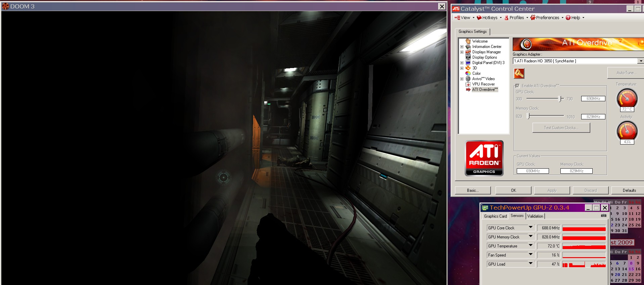The width and height of the screenshot is (644, 285).
Task: Click the Apply button
Action: [552, 190]
